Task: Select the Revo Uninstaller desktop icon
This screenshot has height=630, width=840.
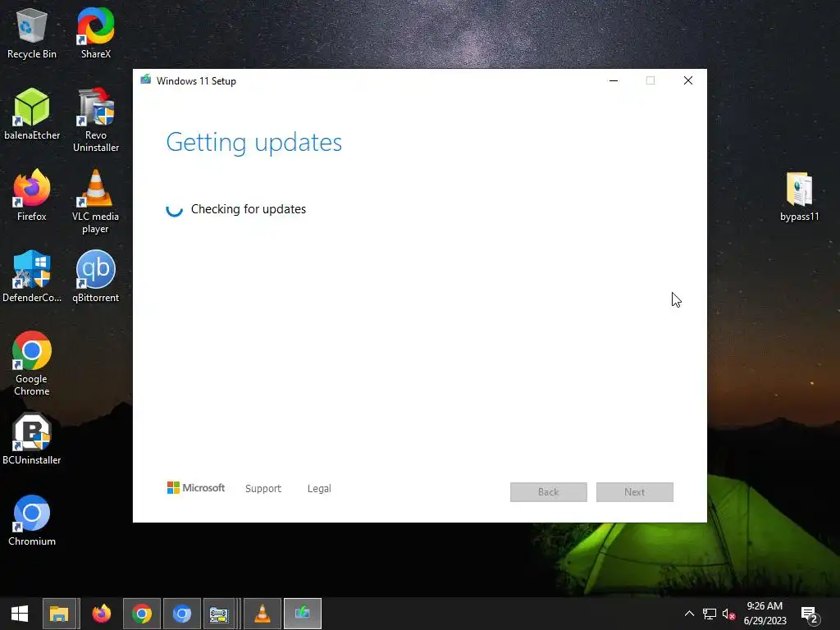Action: tap(96, 120)
